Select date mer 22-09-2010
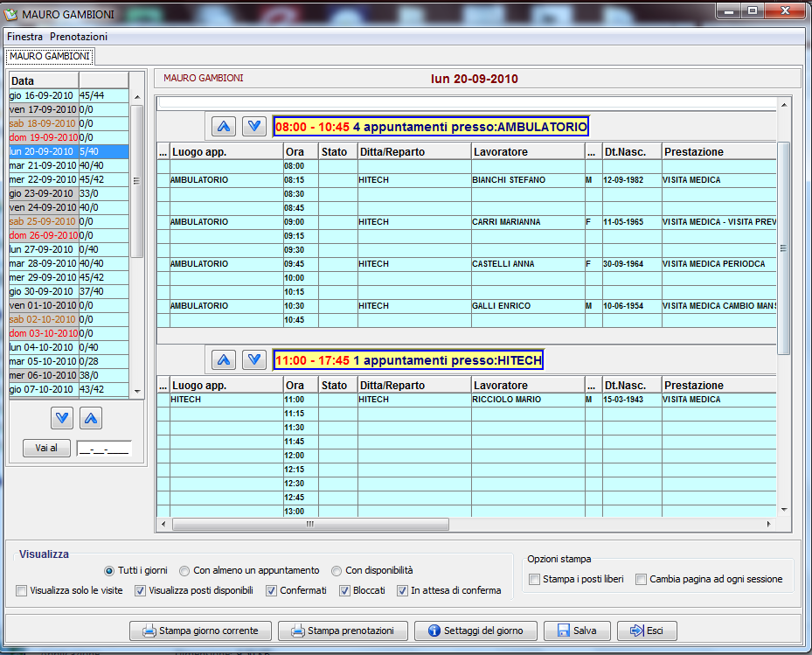Image resolution: width=812 pixels, height=655 pixels. [x=69, y=179]
